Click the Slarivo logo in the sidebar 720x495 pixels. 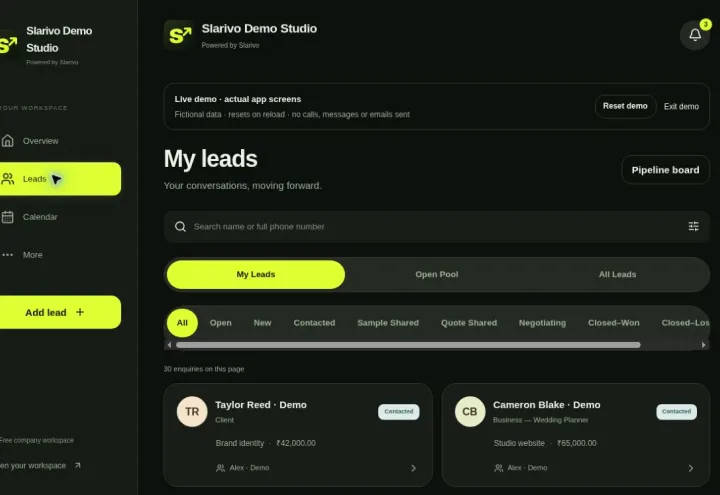point(8,45)
